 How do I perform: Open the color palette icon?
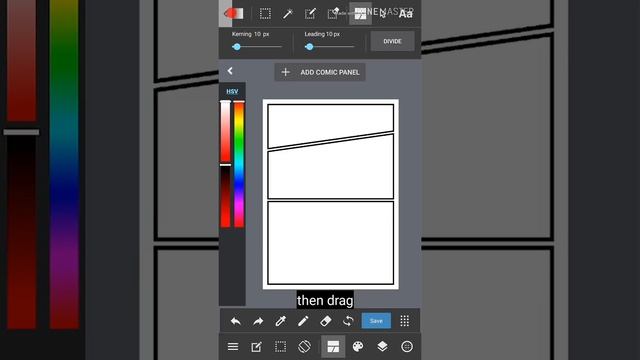[358, 347]
